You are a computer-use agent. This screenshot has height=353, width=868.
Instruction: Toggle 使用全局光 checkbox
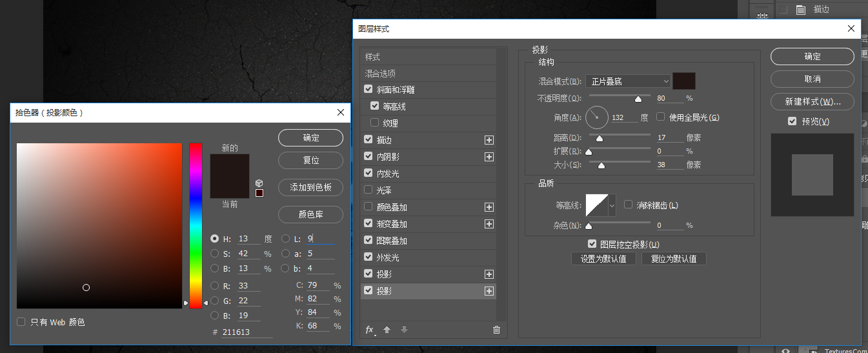(661, 117)
